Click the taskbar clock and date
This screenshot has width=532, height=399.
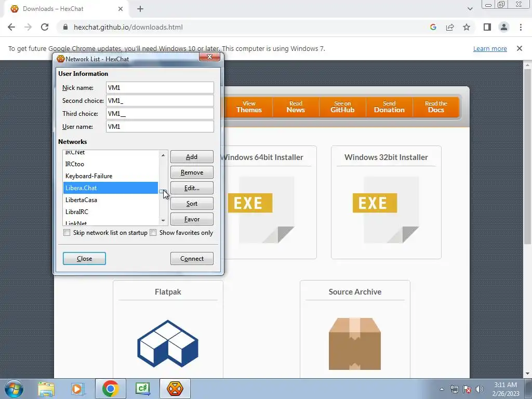(x=506, y=389)
